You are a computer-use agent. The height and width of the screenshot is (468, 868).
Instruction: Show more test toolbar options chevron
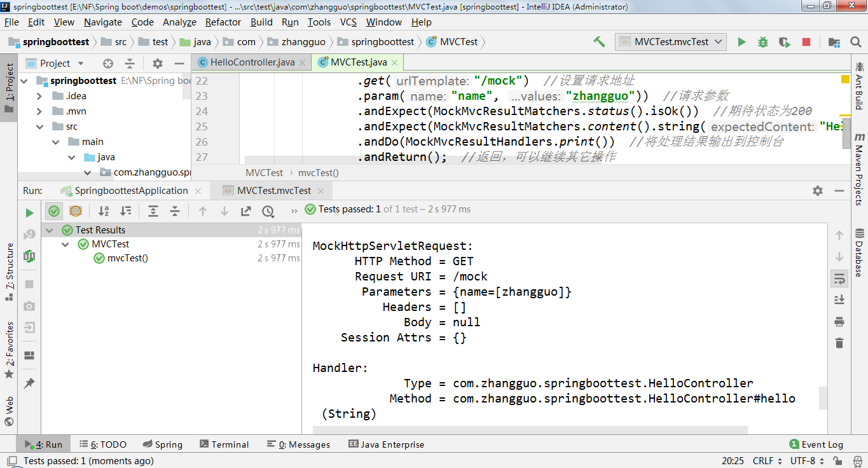click(294, 211)
